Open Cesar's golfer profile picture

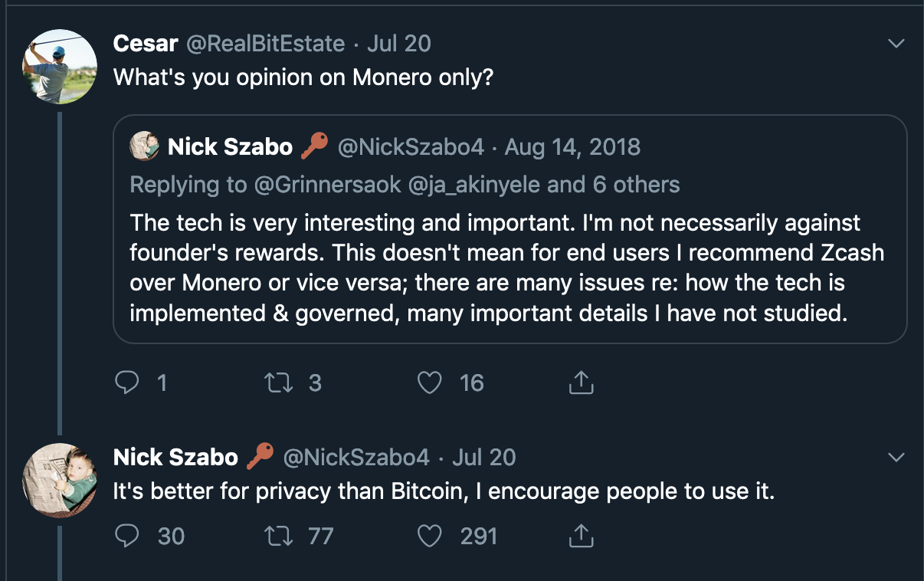click(60, 67)
